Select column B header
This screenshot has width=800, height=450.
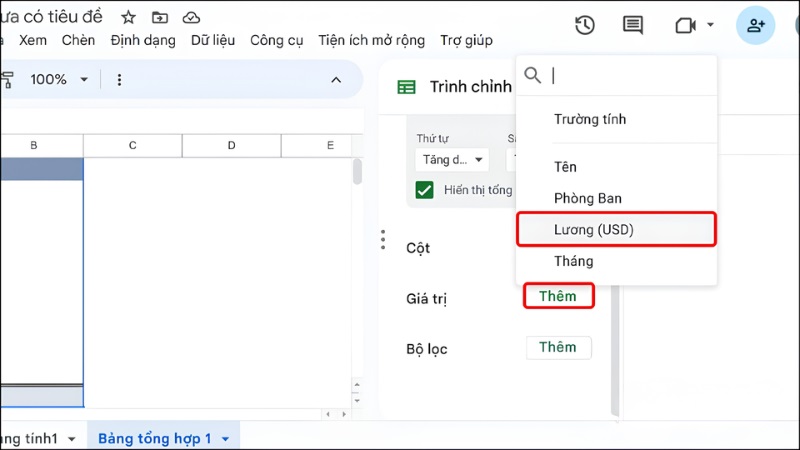42,145
